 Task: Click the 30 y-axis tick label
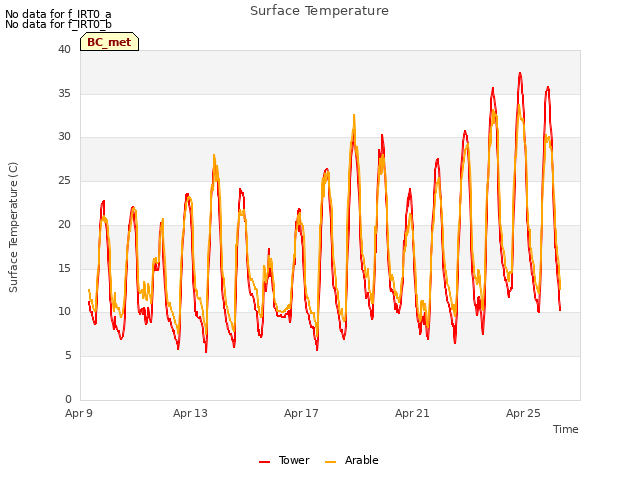click(x=64, y=137)
